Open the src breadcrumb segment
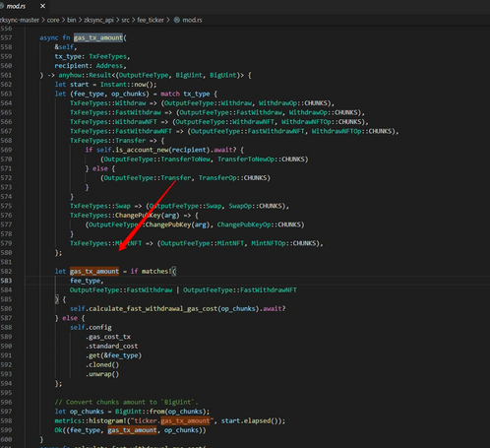This screenshot has height=448, width=490. pyautogui.click(x=125, y=20)
